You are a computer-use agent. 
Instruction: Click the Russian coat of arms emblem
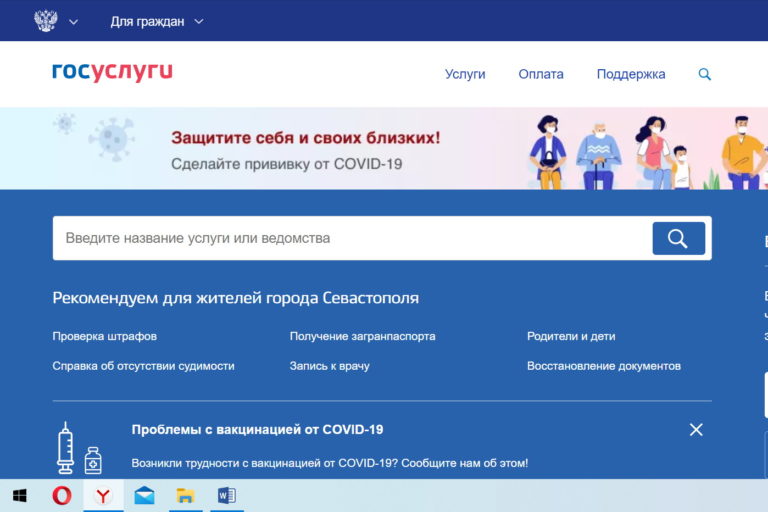tap(45, 21)
